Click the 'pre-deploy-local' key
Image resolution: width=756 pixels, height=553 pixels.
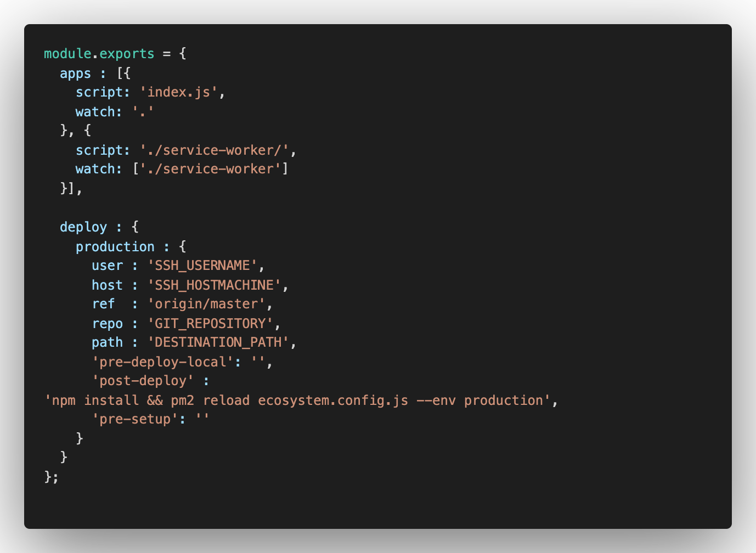pos(163,362)
